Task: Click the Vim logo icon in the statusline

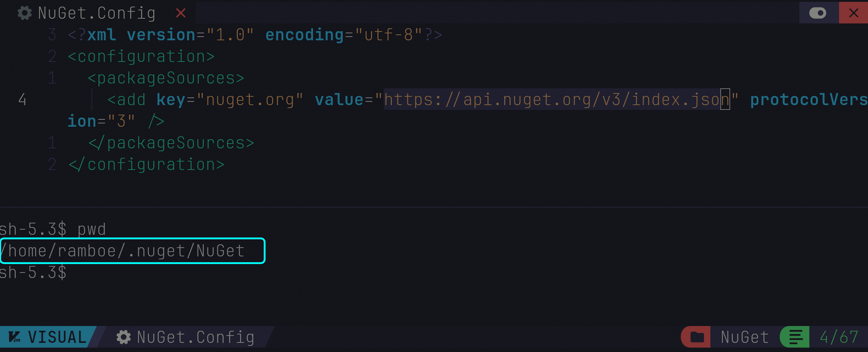Action: (14, 337)
